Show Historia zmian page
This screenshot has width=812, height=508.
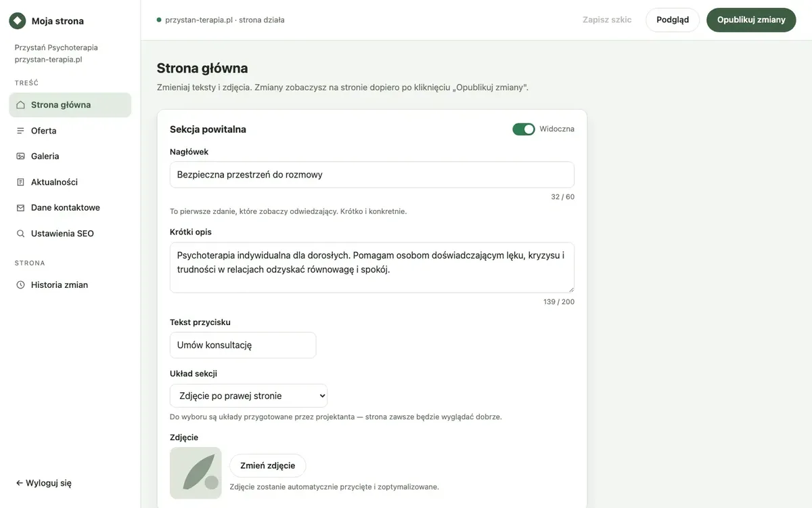(x=70, y=285)
